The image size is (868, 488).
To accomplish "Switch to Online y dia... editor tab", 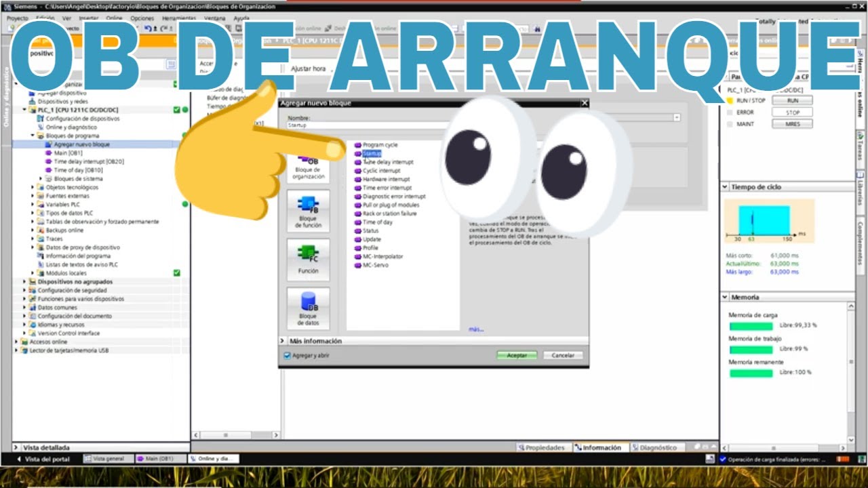I will click(x=213, y=459).
